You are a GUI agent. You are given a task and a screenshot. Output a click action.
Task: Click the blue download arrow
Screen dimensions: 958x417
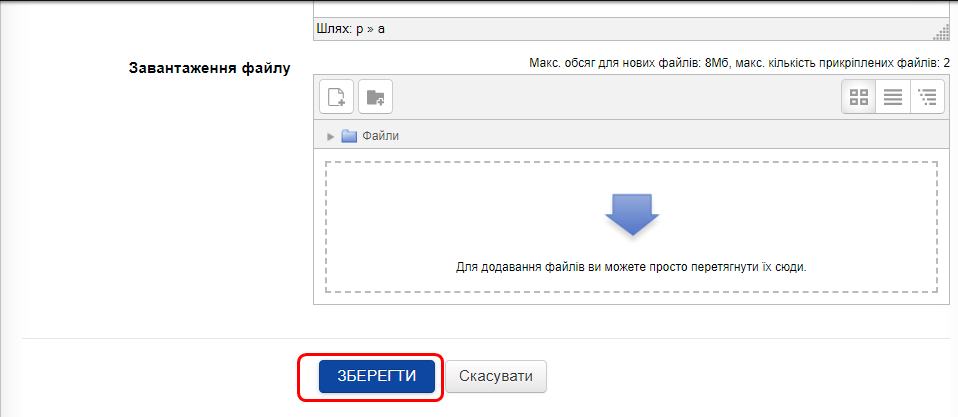(630, 212)
